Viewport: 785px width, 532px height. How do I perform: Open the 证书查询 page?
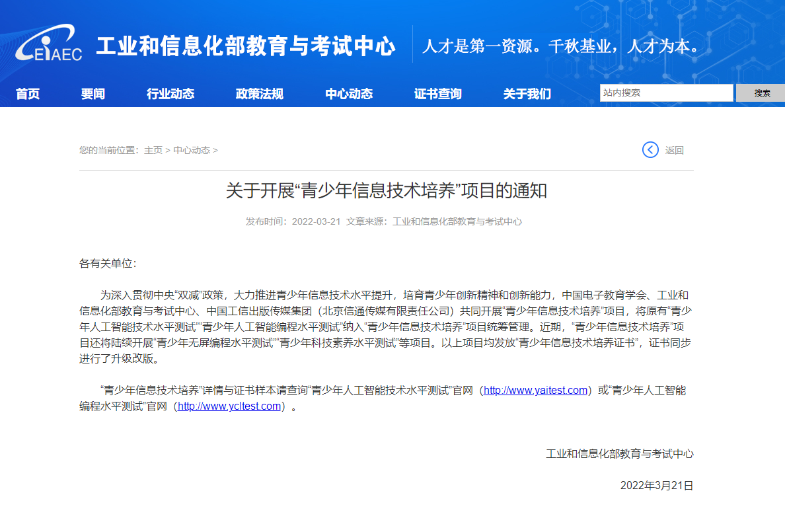pyautogui.click(x=438, y=94)
